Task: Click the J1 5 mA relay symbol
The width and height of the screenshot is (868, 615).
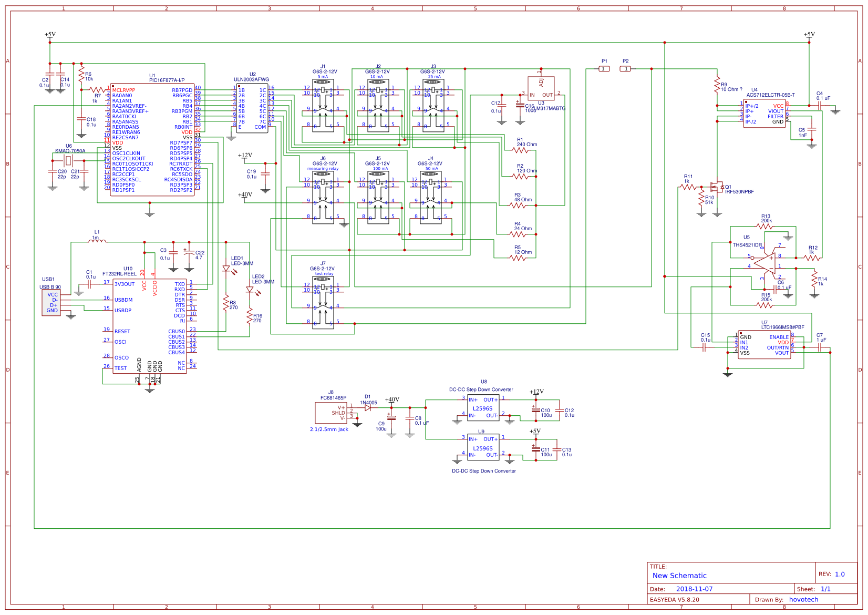Action: pos(323,105)
